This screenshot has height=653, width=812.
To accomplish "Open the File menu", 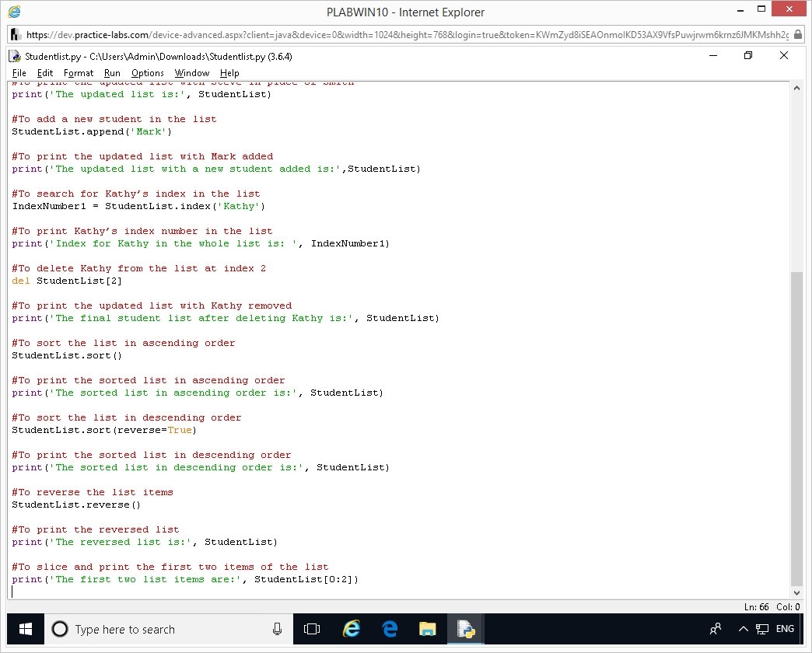I will point(19,73).
